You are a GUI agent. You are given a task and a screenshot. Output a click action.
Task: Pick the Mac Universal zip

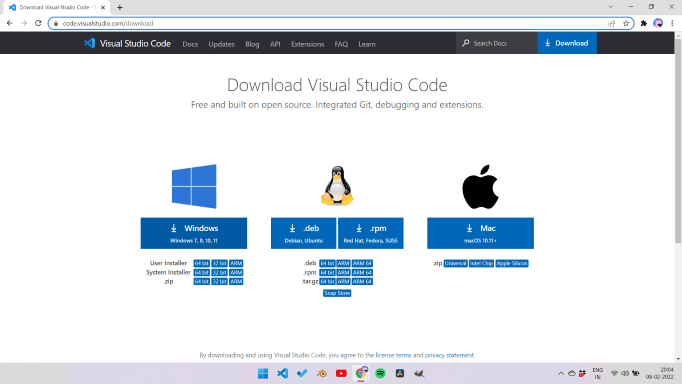pos(455,263)
